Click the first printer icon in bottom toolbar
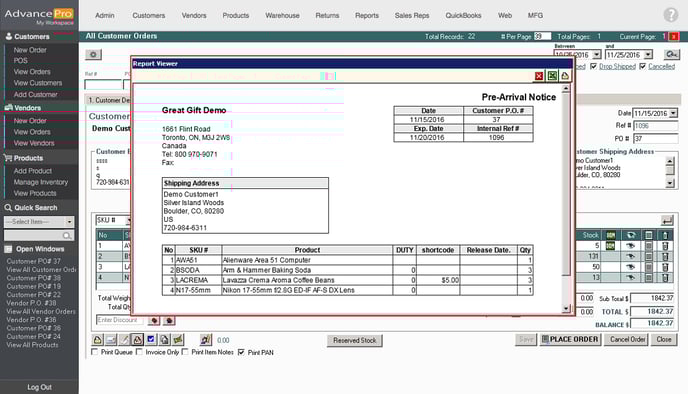688x394 pixels. point(97,339)
